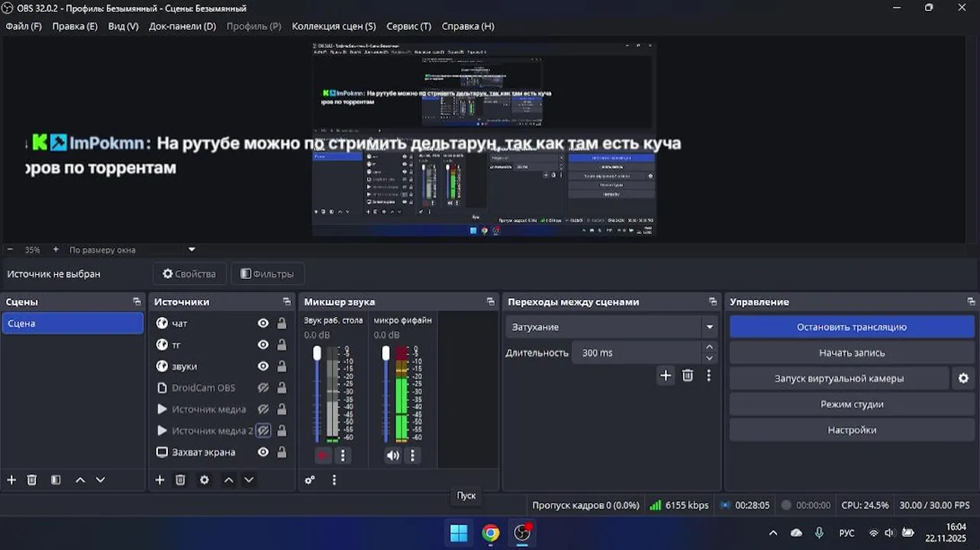This screenshot has height=550, width=980.
Task: Click the OBS Studio taskbar icon
Action: click(523, 532)
